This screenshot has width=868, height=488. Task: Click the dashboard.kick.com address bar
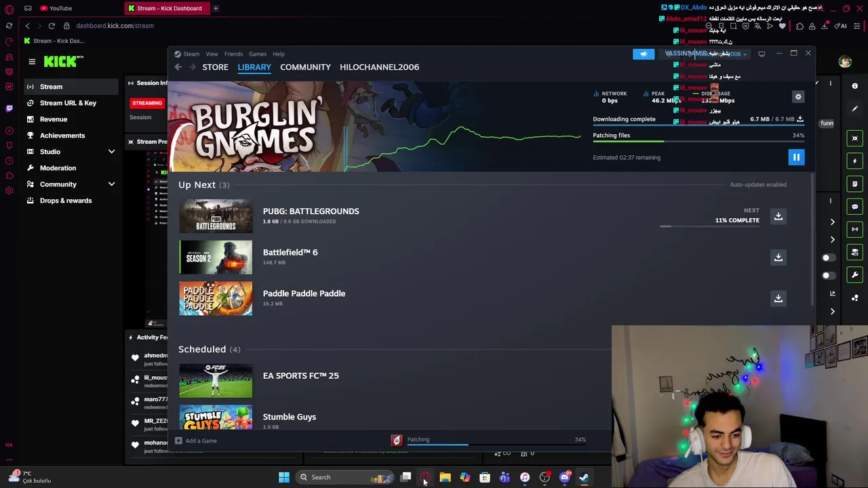tap(115, 26)
